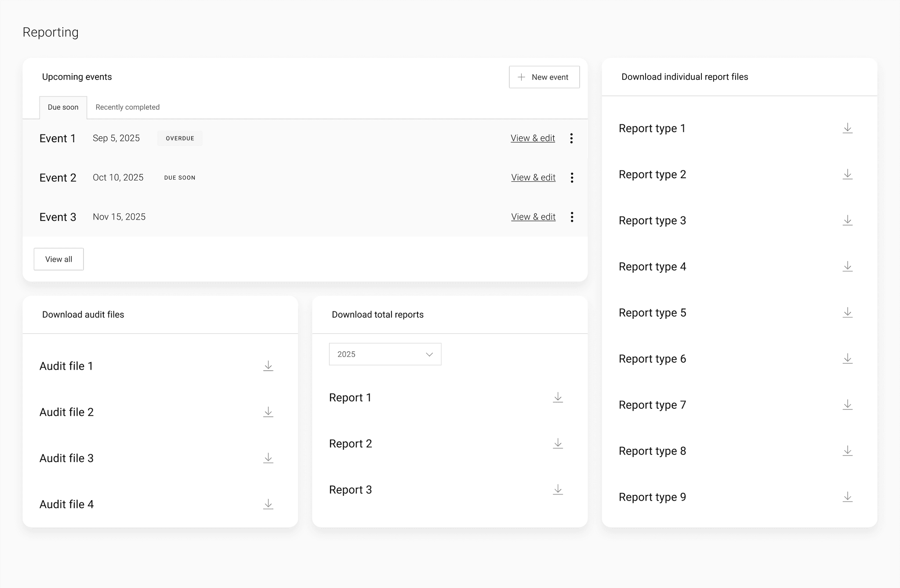The height and width of the screenshot is (588, 900).
Task: Open View & edit for Event 2
Action: tap(533, 177)
